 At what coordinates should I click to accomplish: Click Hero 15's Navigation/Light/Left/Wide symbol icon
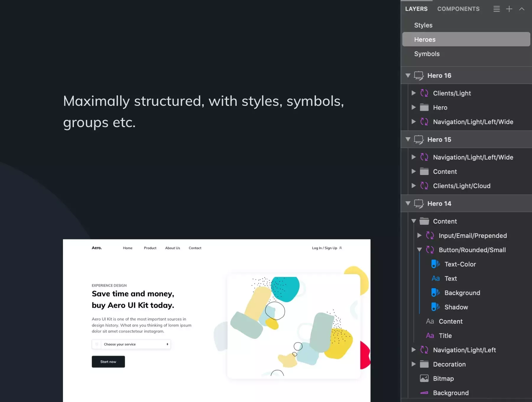coord(424,157)
